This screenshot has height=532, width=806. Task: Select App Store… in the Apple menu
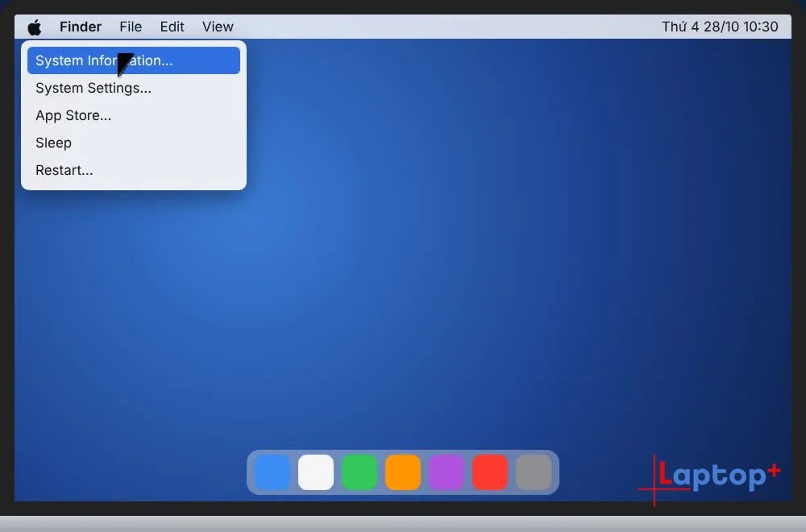[134, 115]
